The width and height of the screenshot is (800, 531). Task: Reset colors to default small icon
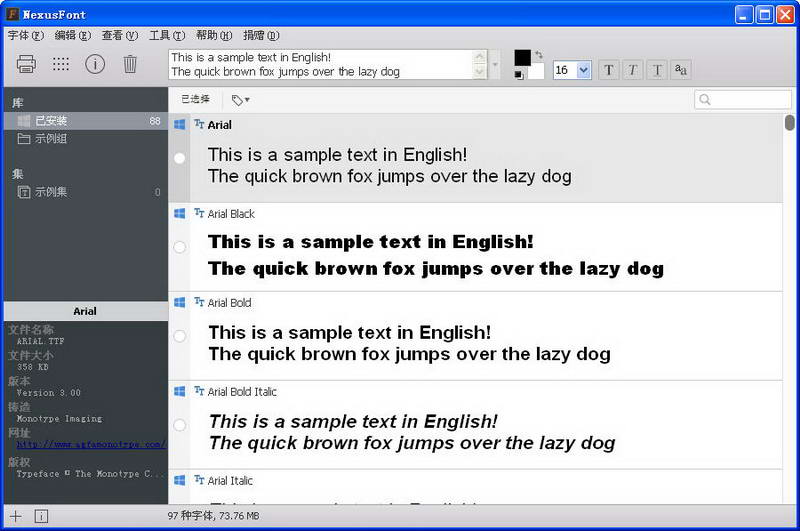(519, 75)
